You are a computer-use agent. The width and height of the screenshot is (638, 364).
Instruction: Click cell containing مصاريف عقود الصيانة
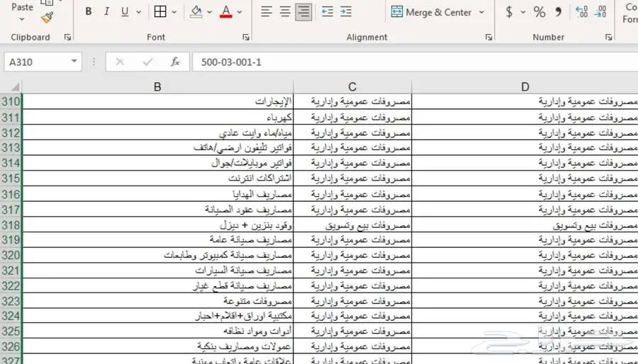click(x=157, y=209)
